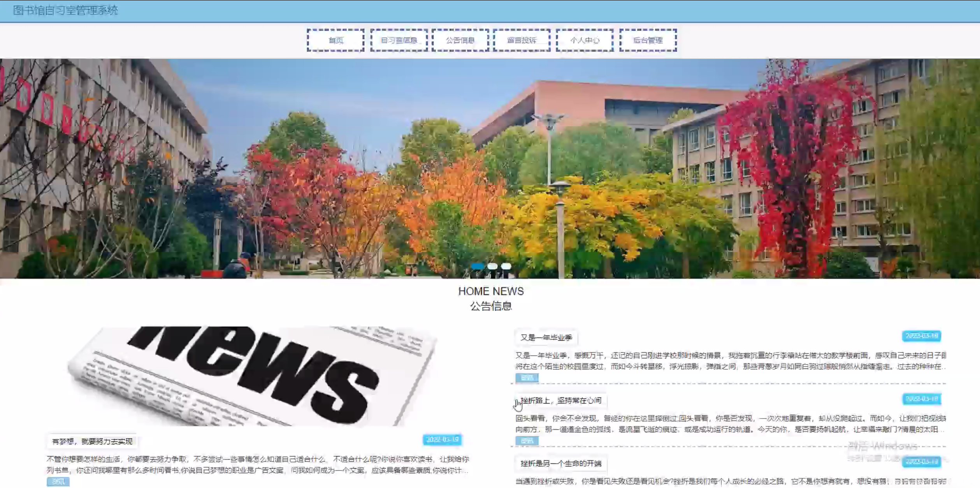Click the campus autumn banner image
The image size is (980, 488).
490,168
